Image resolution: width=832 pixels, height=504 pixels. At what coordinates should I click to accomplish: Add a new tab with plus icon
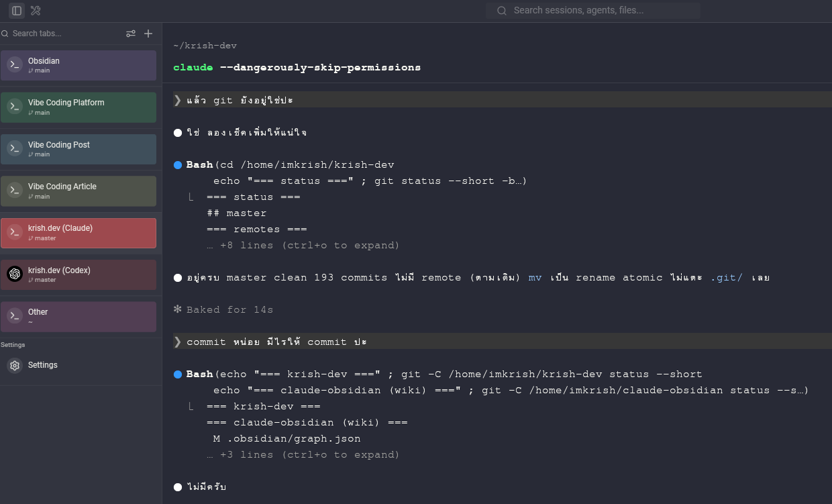point(148,34)
